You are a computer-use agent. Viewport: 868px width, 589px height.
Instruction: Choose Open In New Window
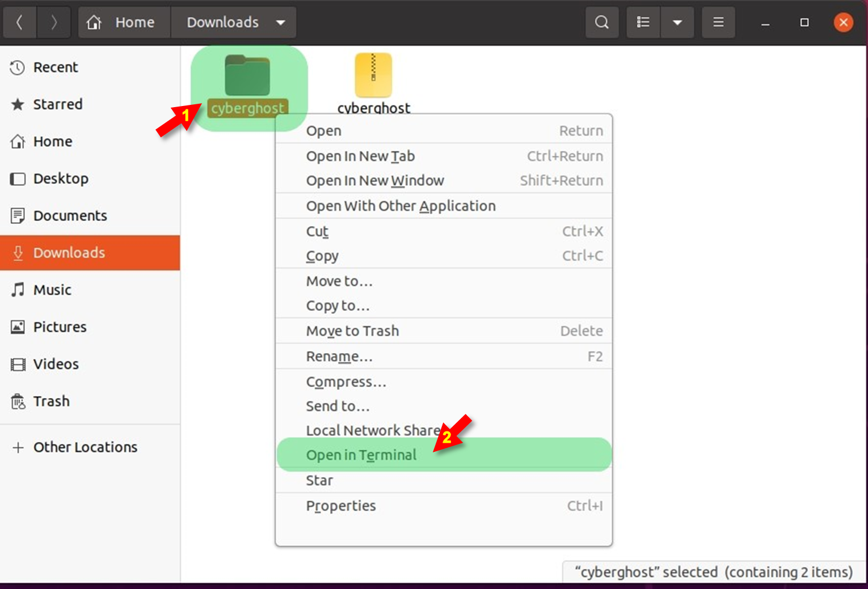(x=444, y=181)
